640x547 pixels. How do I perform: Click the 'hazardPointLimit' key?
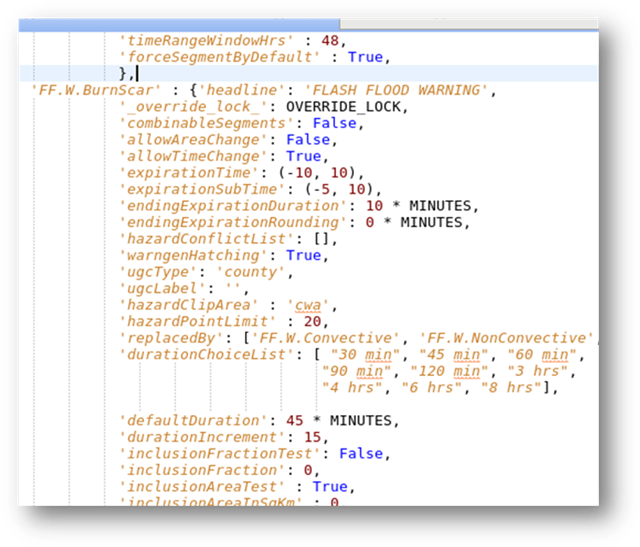coord(197,322)
